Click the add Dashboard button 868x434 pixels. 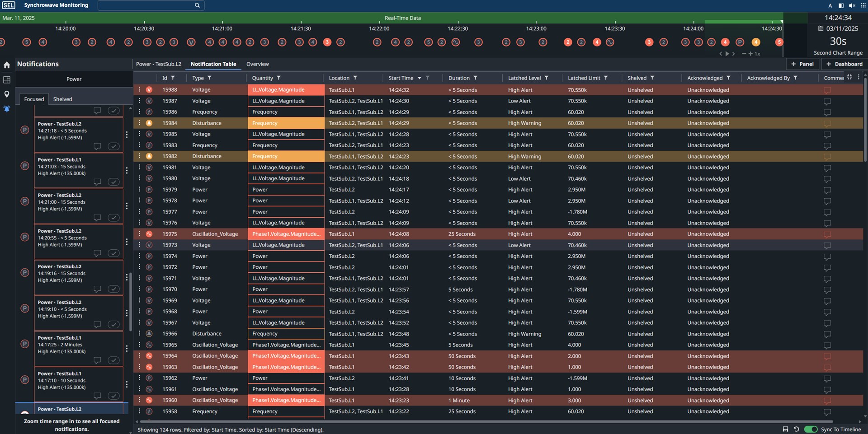point(844,64)
